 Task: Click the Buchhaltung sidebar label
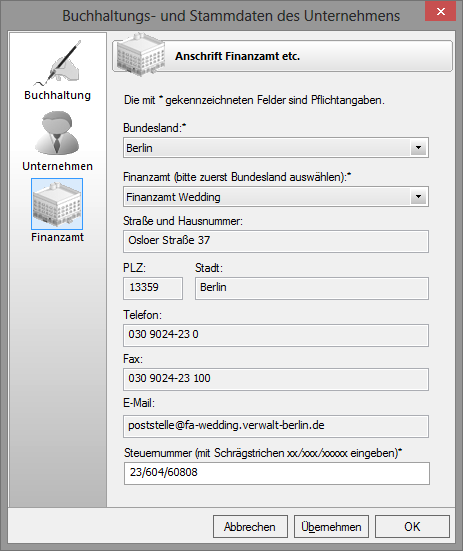point(57,95)
